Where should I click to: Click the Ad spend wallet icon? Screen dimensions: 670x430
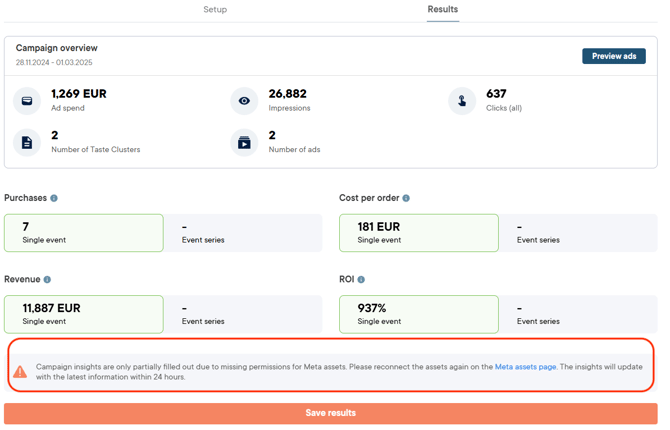point(27,101)
